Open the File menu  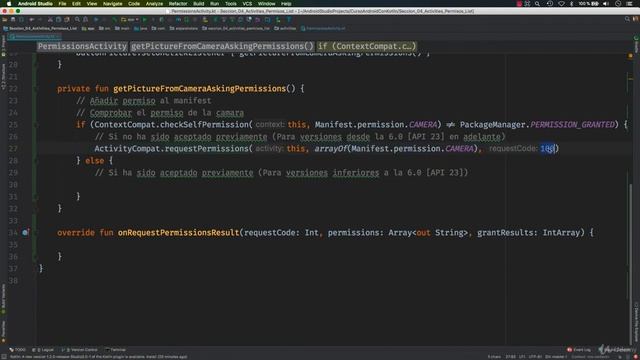tap(62, 4)
